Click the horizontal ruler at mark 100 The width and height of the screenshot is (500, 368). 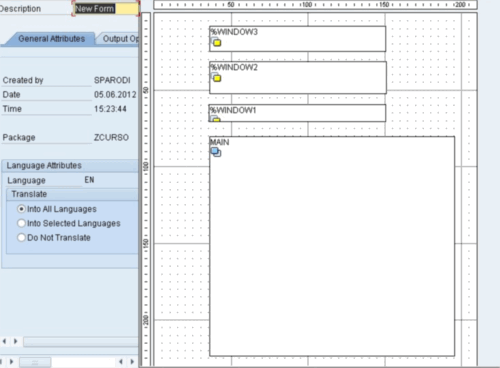point(306,5)
